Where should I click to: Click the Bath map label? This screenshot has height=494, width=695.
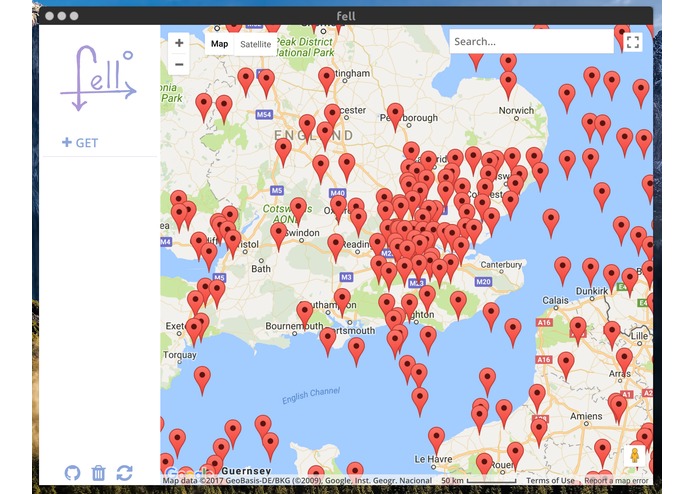261,268
